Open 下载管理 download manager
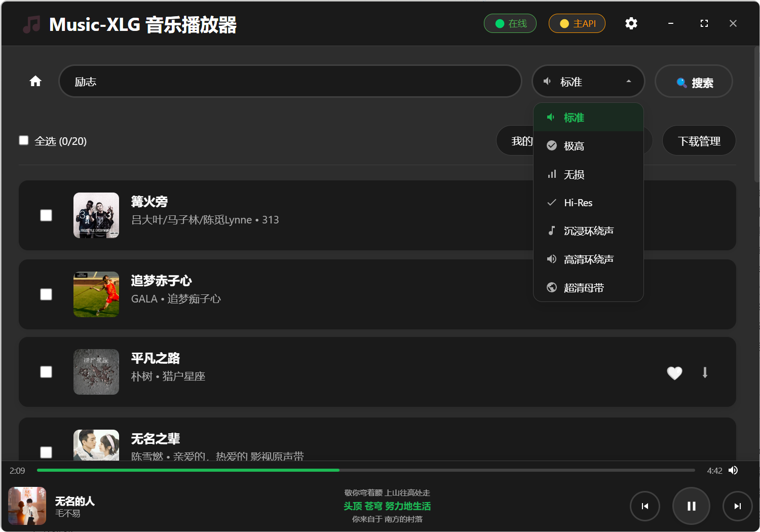The image size is (760, 532). tap(699, 141)
